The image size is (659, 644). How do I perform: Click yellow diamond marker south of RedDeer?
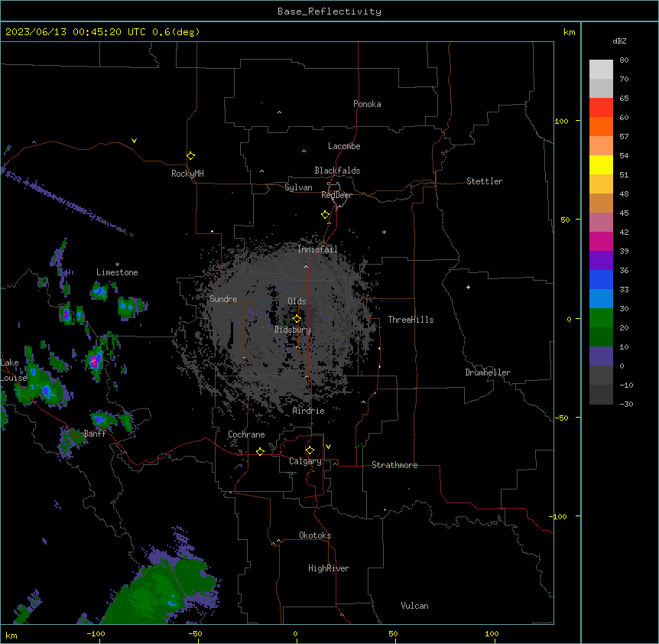pos(325,214)
